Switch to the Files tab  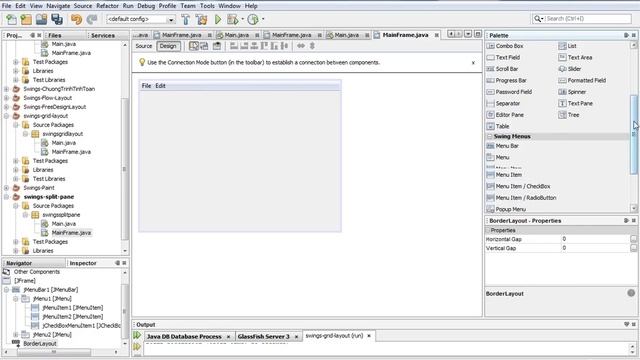point(65,36)
